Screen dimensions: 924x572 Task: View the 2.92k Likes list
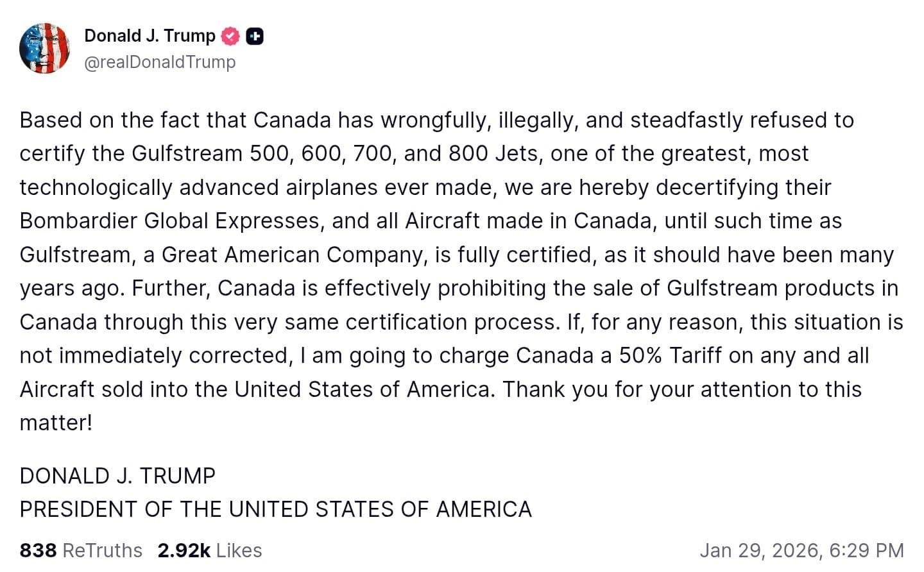pos(210,550)
